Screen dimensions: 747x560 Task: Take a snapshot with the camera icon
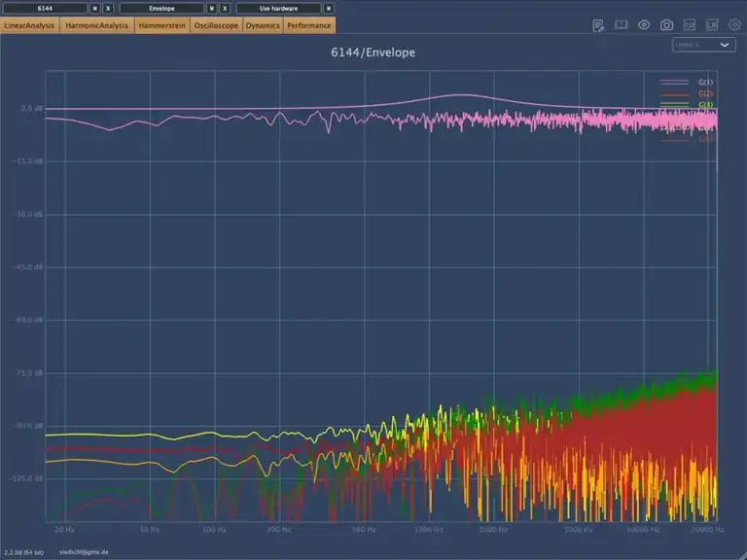[666, 25]
